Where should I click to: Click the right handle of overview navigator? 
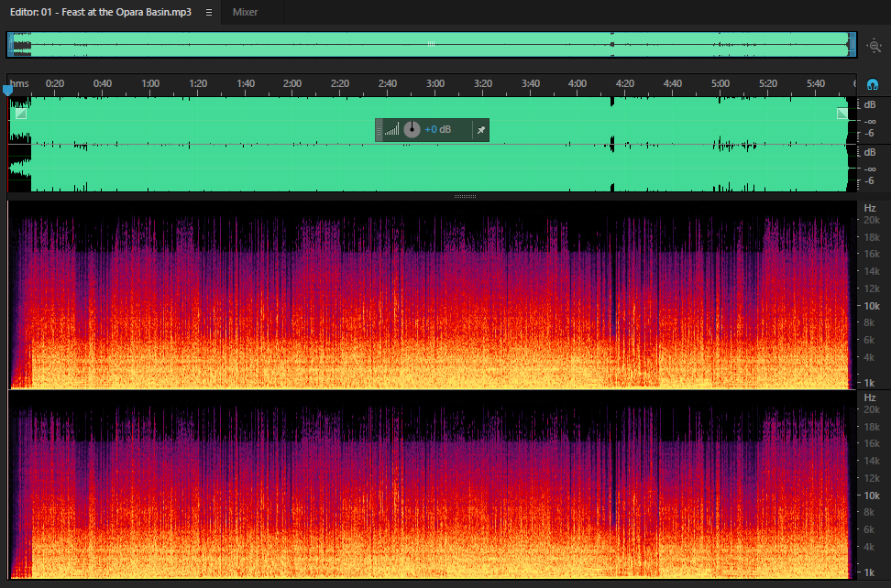[x=852, y=44]
